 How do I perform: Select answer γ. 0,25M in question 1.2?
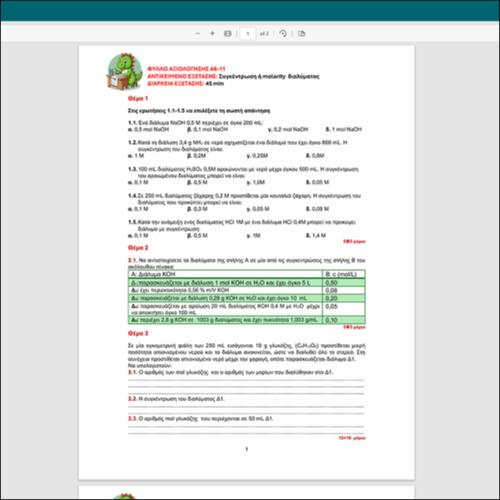pyautogui.click(x=257, y=156)
